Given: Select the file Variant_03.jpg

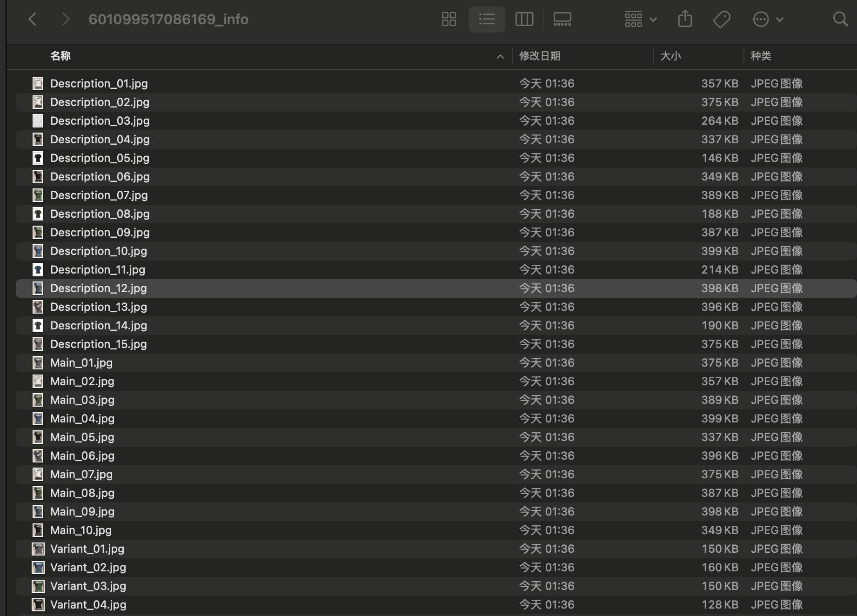Looking at the screenshot, I should 436,586.
